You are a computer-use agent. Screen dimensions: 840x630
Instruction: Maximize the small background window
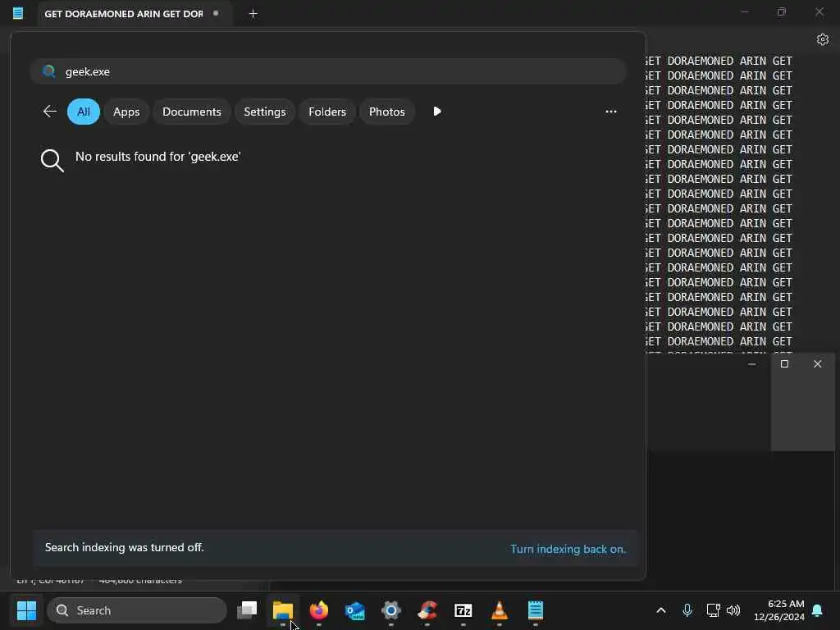coord(784,363)
